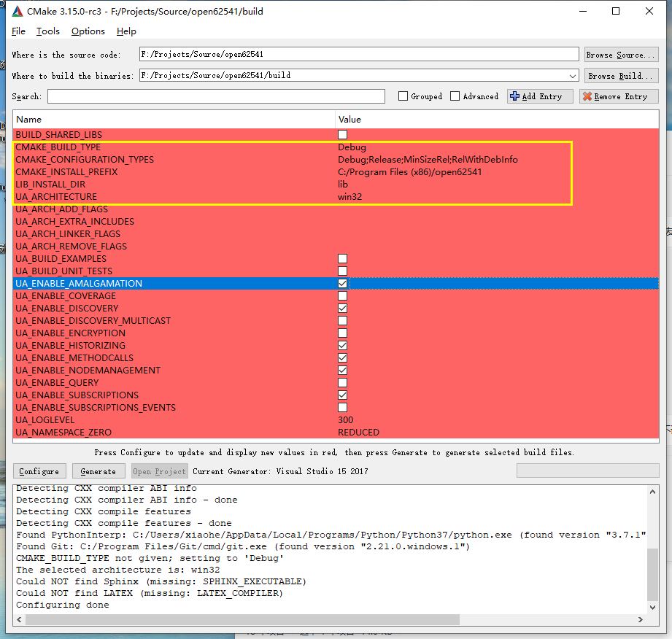Click the Configure button

point(39,471)
